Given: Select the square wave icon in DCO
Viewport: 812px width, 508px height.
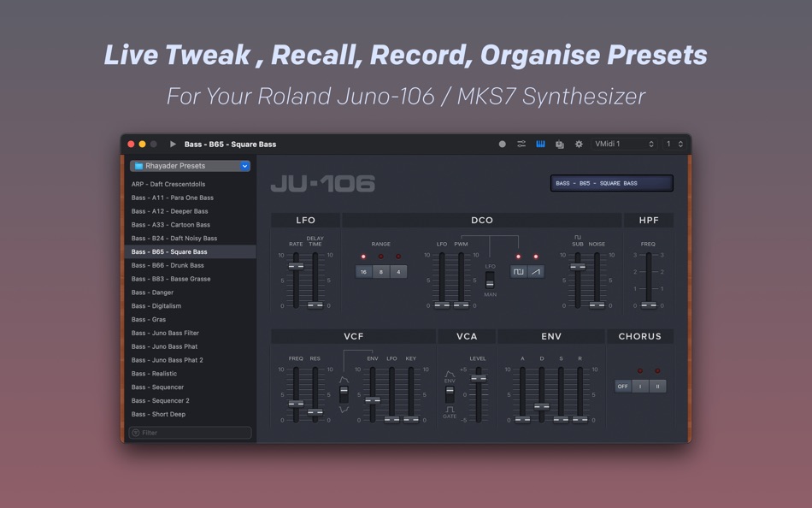Looking at the screenshot, I should [519, 271].
